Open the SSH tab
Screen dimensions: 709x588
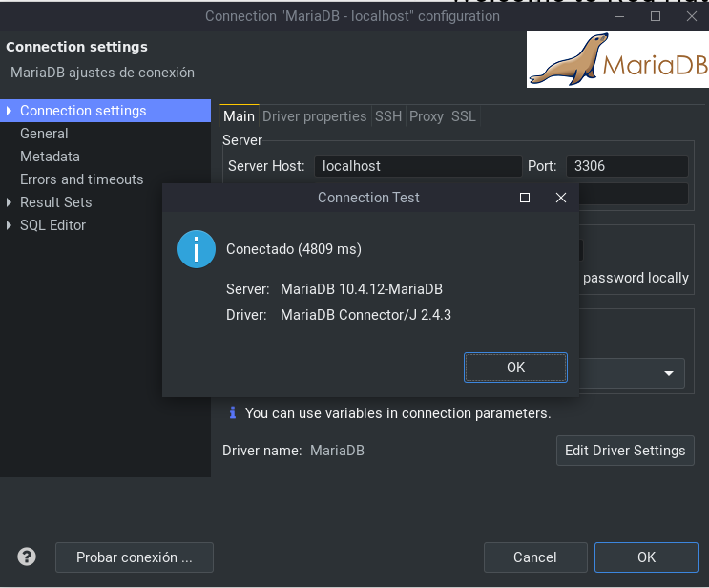point(388,116)
